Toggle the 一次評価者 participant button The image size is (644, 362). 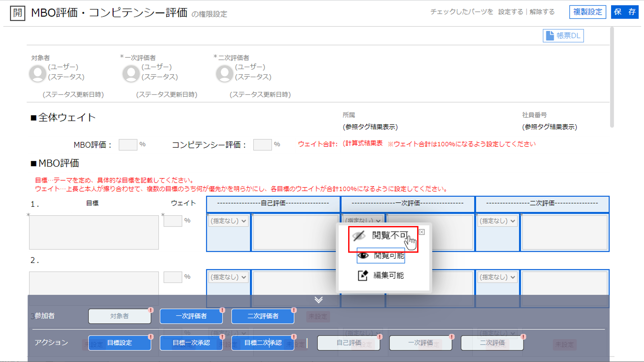point(191,316)
